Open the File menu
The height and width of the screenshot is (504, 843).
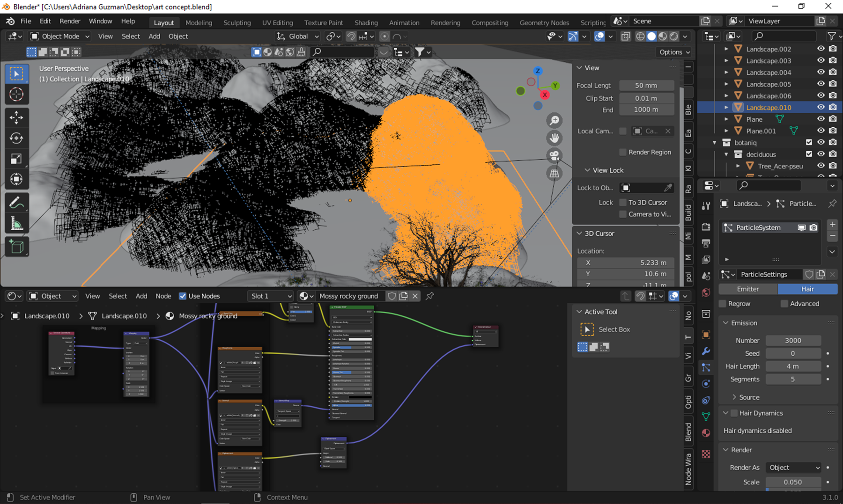[x=26, y=21]
